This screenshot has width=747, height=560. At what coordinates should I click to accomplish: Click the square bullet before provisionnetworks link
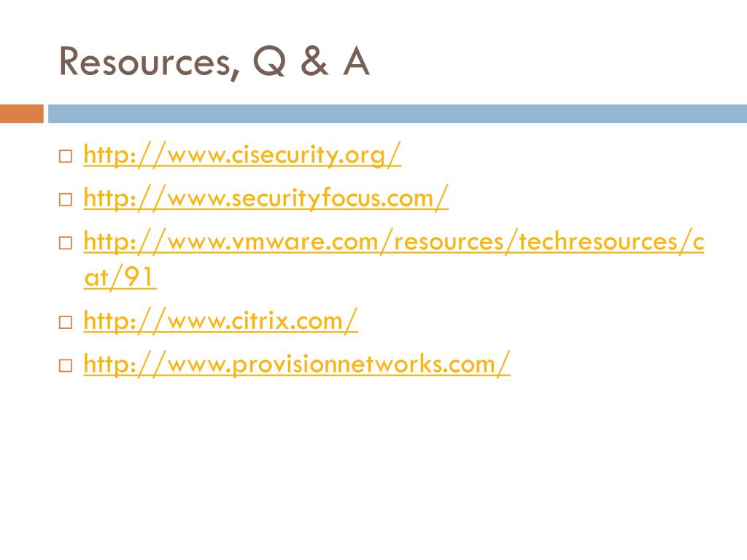(x=66, y=366)
